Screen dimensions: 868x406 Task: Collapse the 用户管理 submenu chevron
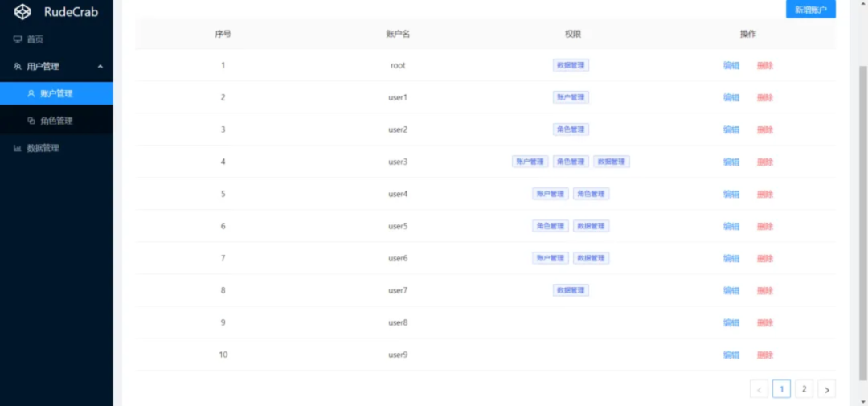point(100,67)
